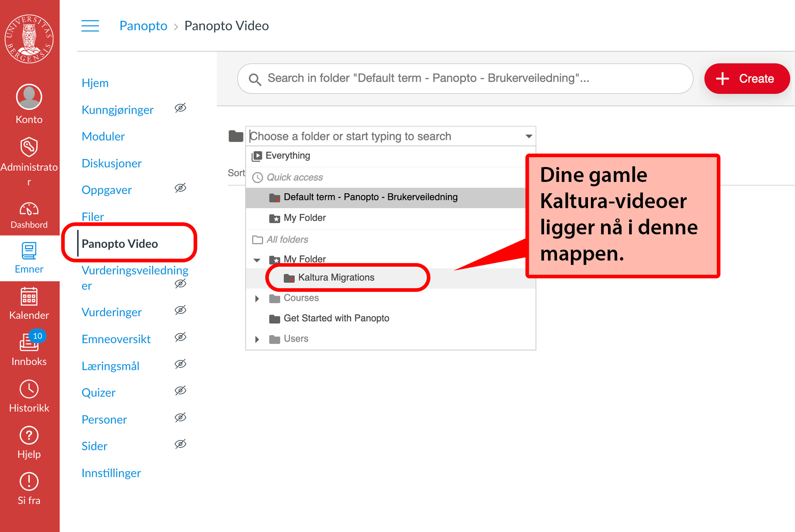Open the Konto account avatar
This screenshot has width=795, height=532.
[x=29, y=97]
